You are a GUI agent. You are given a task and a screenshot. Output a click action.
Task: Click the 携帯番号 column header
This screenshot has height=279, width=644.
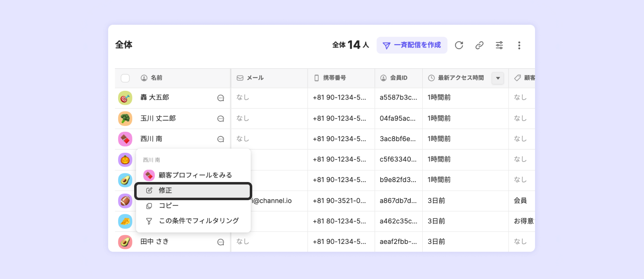[334, 78]
